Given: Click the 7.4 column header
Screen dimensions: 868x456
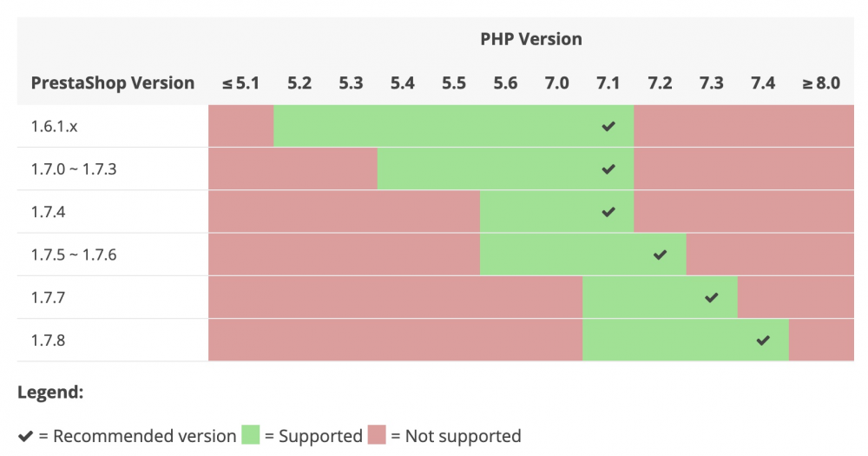Looking at the screenshot, I should tap(763, 83).
